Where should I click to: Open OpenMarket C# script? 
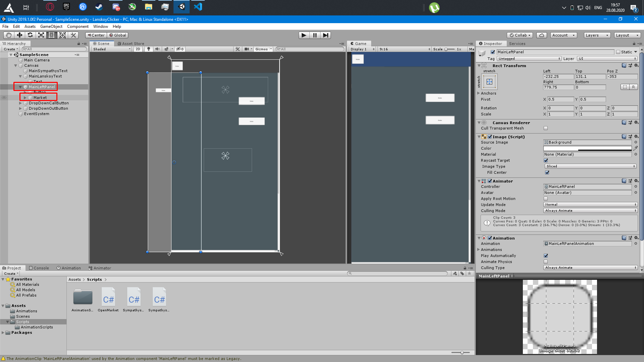108,300
